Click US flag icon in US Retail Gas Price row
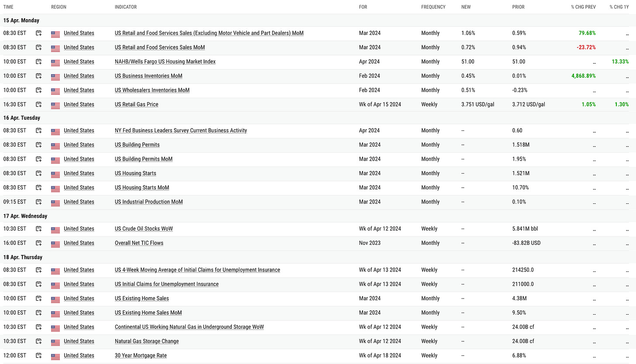The height and width of the screenshot is (364, 636). tap(55, 105)
